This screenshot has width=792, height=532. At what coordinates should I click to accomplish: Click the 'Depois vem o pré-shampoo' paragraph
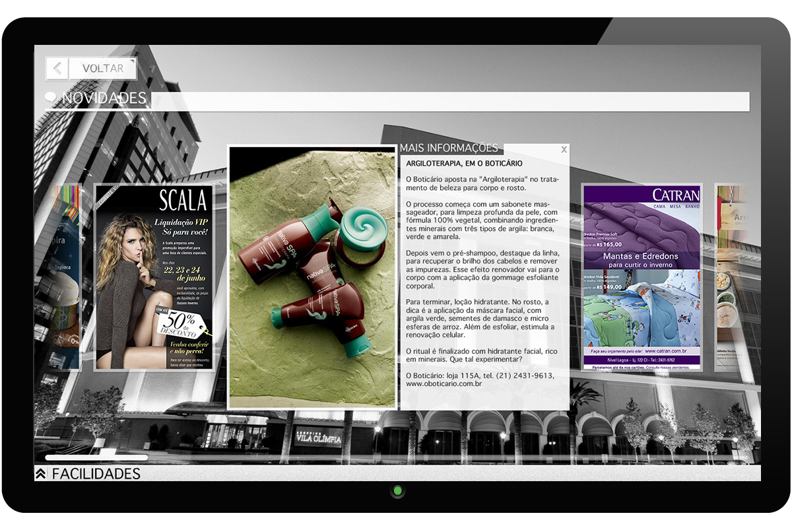[483, 269]
